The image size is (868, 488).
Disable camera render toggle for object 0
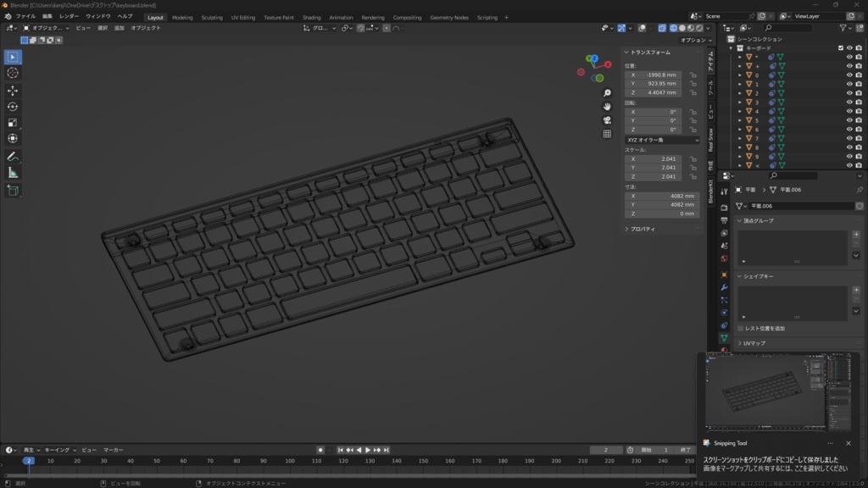click(x=859, y=75)
